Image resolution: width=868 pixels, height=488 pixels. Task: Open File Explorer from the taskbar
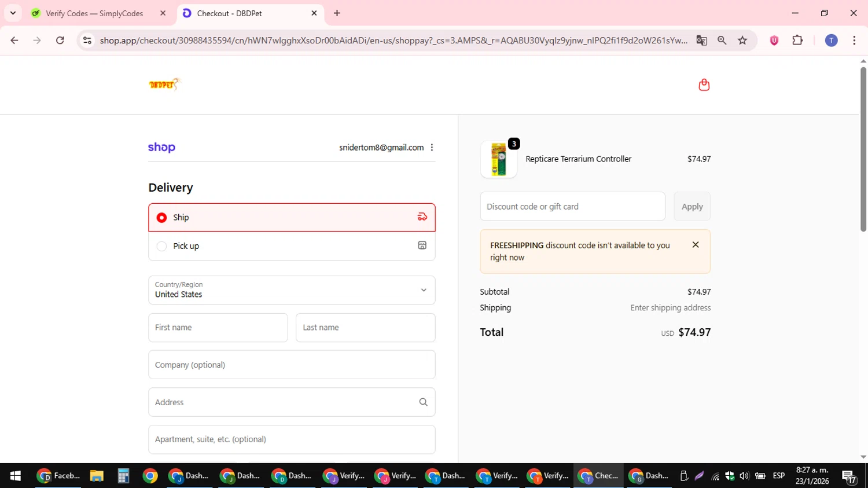(96, 476)
